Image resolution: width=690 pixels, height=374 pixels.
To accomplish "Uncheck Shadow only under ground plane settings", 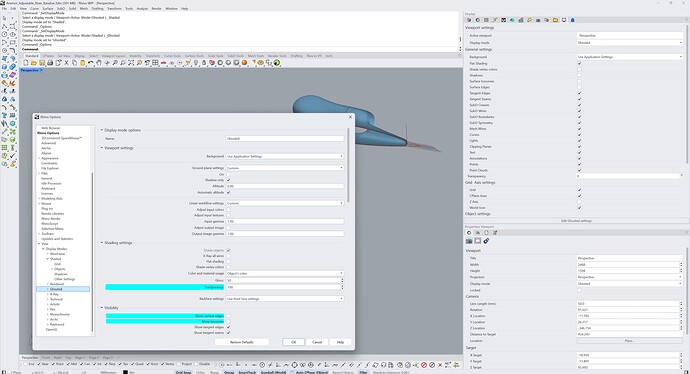I will click(x=228, y=180).
